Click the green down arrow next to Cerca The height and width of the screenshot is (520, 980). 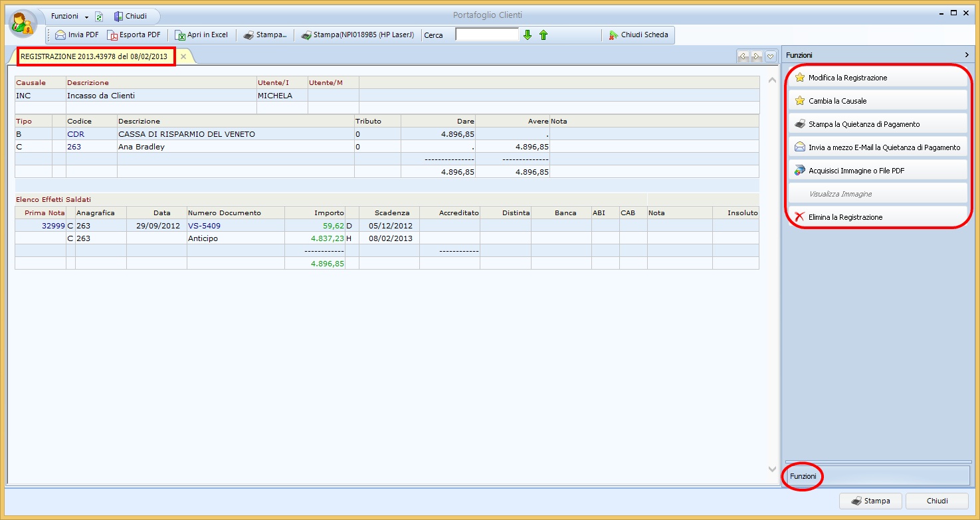pyautogui.click(x=528, y=35)
